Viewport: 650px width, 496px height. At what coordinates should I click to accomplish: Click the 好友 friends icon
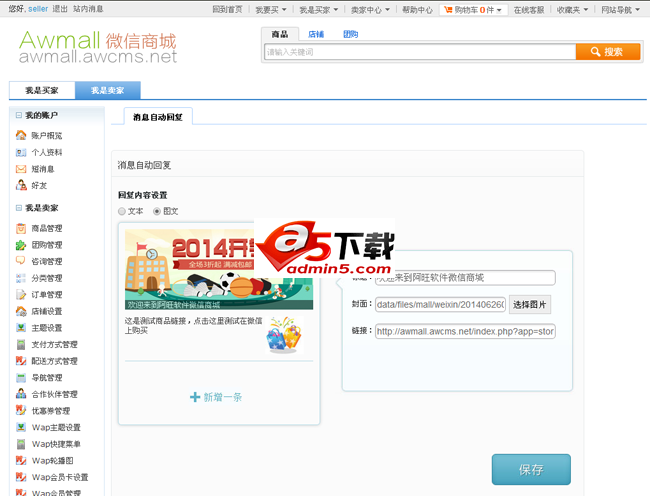click(21, 185)
